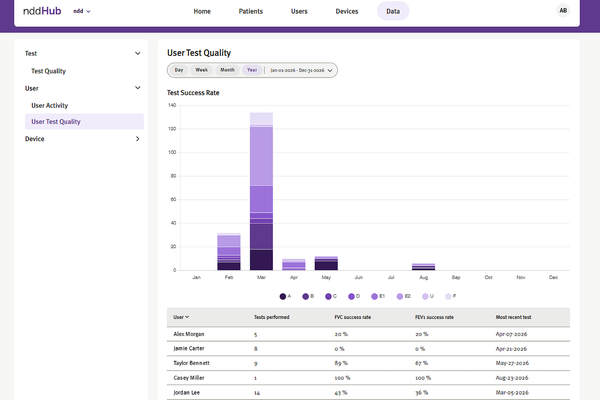Switch chart range to Month

click(x=227, y=70)
